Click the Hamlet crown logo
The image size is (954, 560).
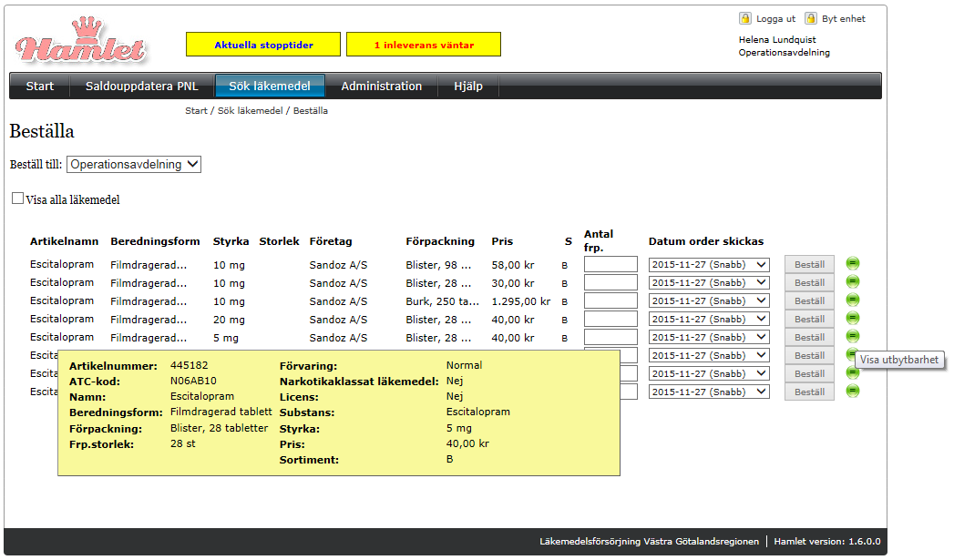click(x=80, y=41)
